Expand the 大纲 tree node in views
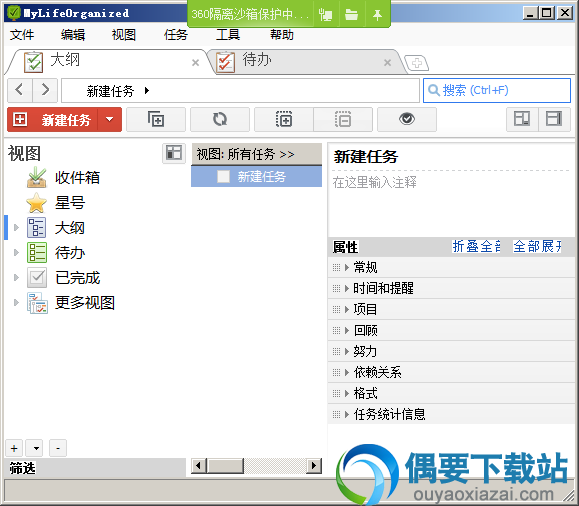The height and width of the screenshot is (506, 579). click(x=16, y=228)
